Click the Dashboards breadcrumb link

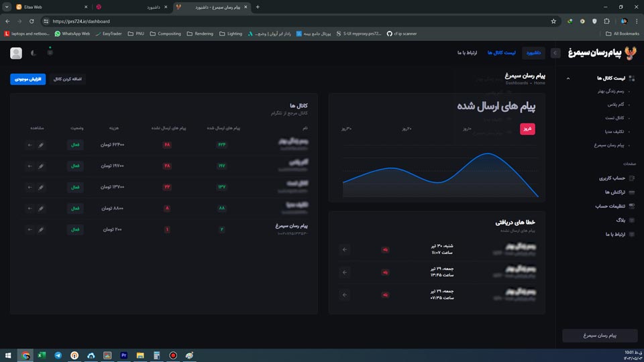pyautogui.click(x=517, y=83)
